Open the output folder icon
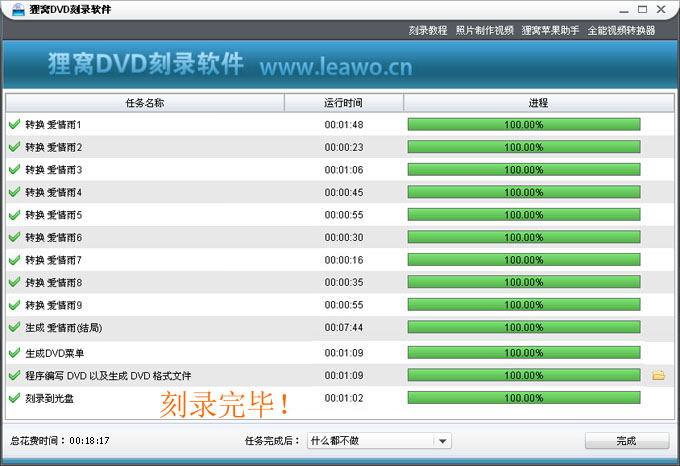The height and width of the screenshot is (466, 680). coord(658,375)
